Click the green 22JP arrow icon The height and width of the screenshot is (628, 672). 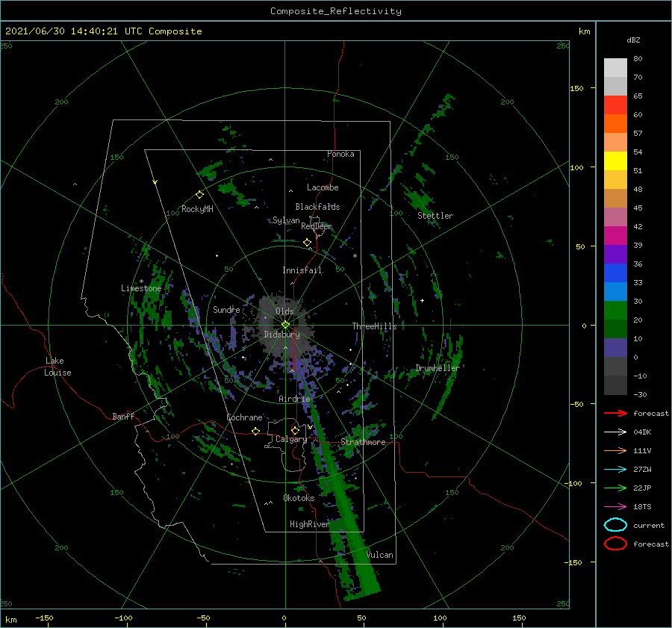point(615,488)
